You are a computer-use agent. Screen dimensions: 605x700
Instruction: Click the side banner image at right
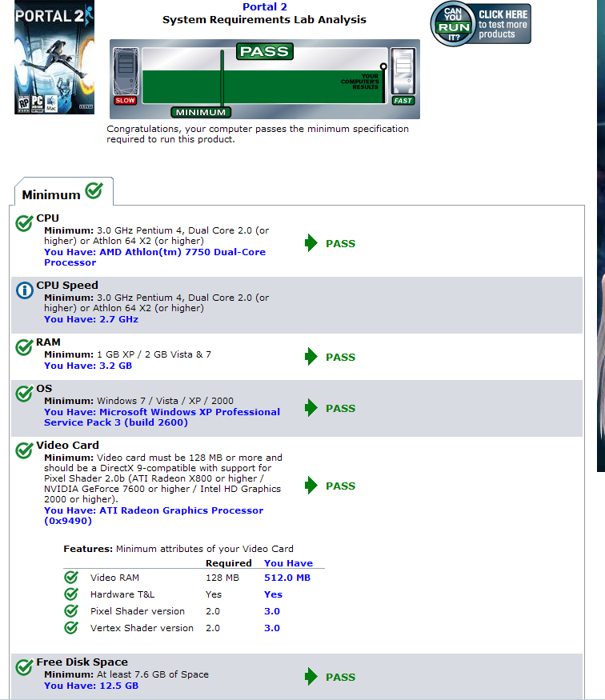[x=601, y=236]
